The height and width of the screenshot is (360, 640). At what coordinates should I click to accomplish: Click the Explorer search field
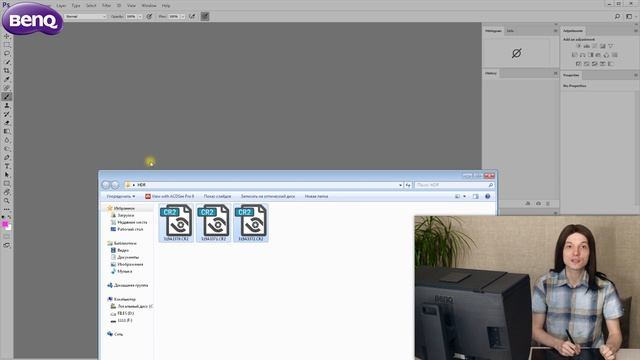tap(454, 185)
